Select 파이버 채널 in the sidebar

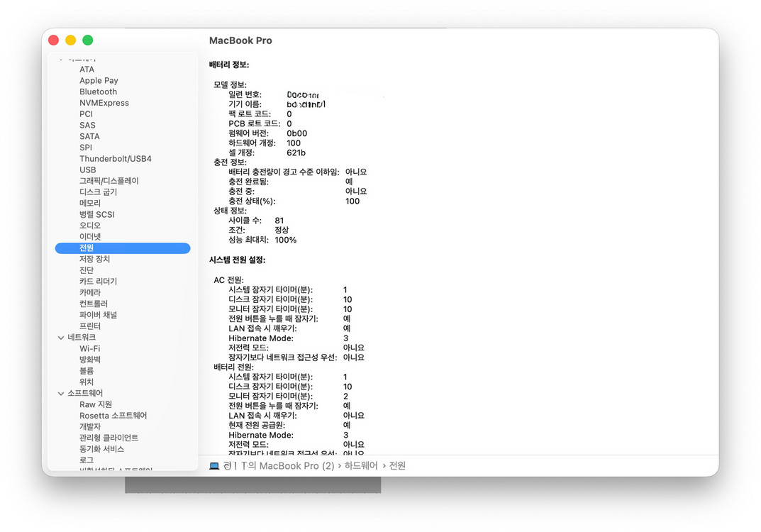point(98,315)
